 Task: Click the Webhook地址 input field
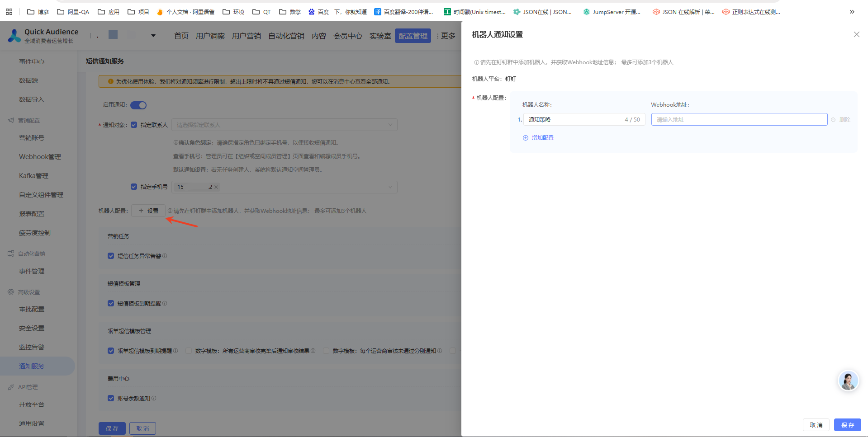pos(739,119)
